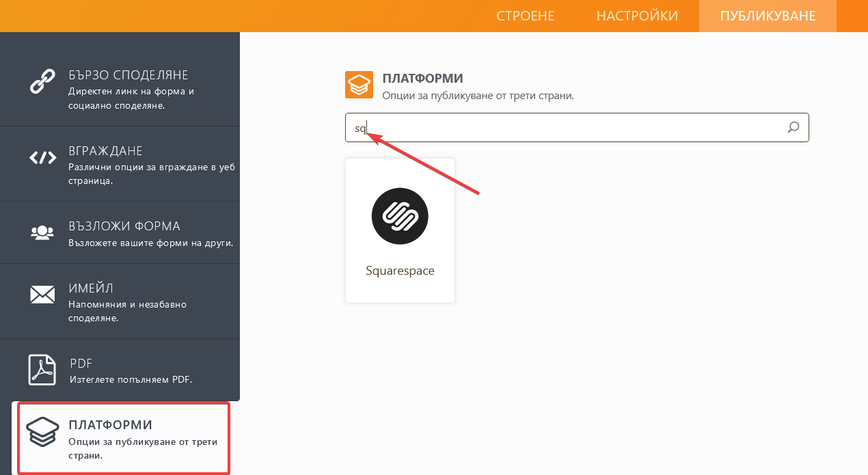The width and height of the screenshot is (868, 475).
Task: Click 'Напомняния и незабавно споделяне' text
Action: click(127, 311)
